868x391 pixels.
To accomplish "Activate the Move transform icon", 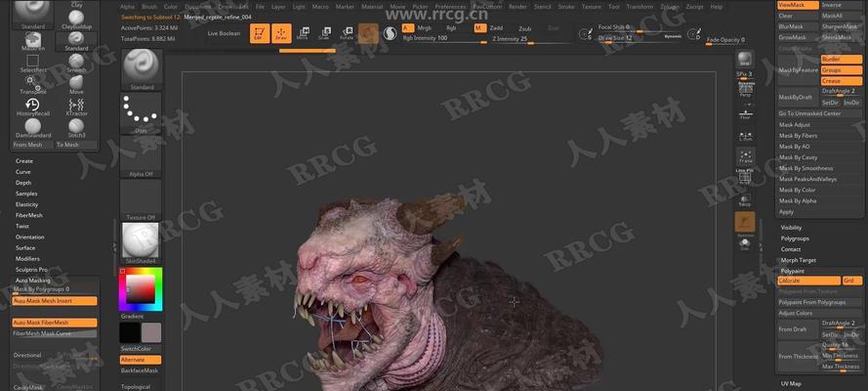I will pos(303,33).
